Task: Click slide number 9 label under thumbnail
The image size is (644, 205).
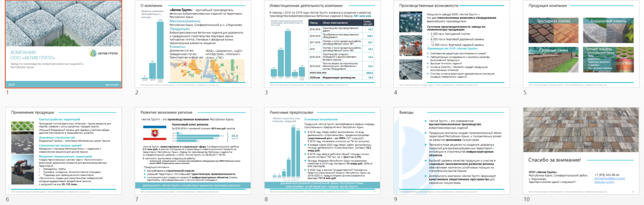Action: click(x=395, y=199)
